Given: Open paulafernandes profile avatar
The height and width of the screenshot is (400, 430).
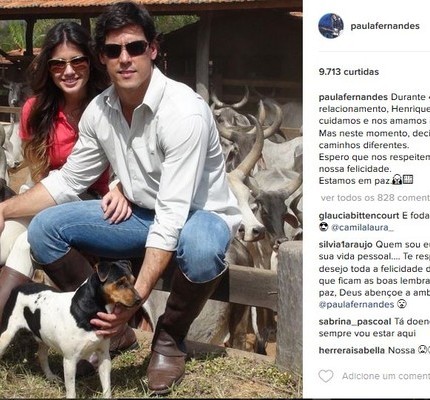Looking at the screenshot, I should (x=331, y=26).
